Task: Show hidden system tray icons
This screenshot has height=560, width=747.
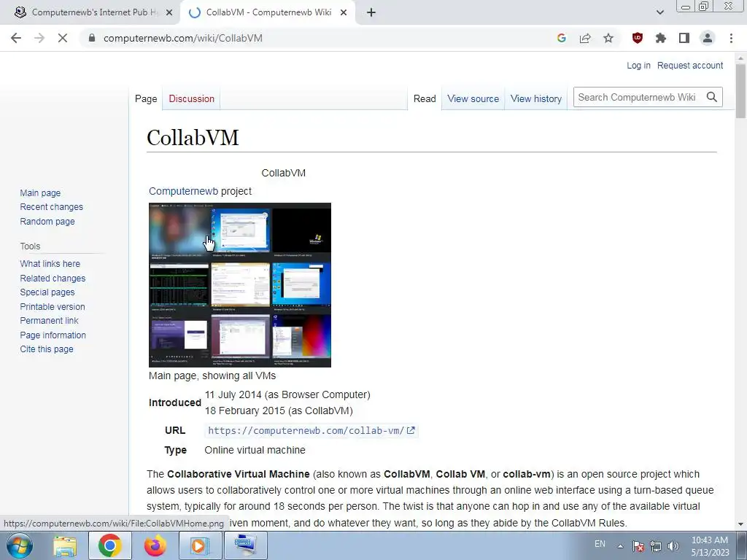Action: click(620, 546)
